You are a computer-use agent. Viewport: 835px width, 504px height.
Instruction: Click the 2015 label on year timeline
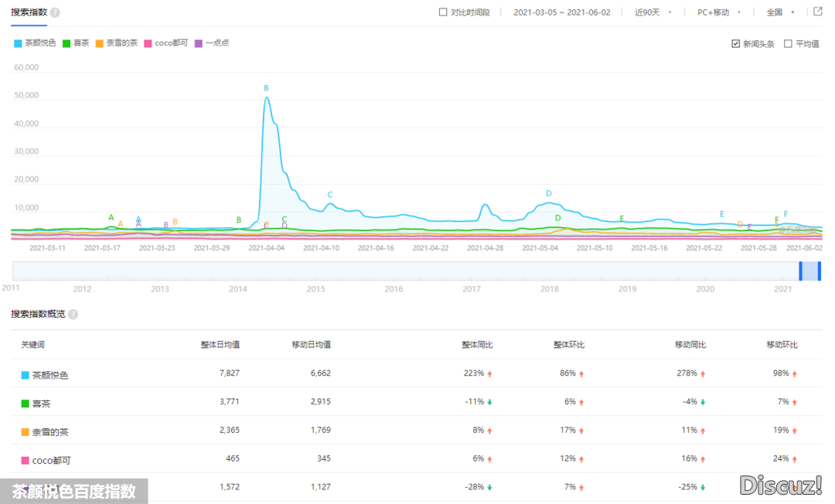[x=315, y=289]
